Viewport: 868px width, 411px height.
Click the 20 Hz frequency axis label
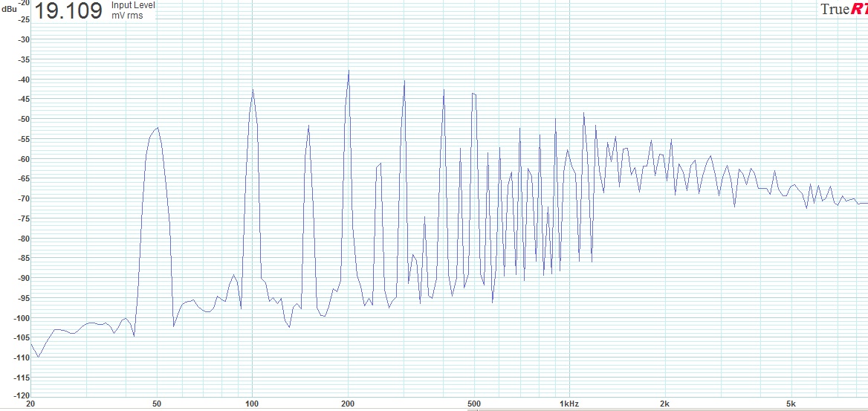click(30, 404)
